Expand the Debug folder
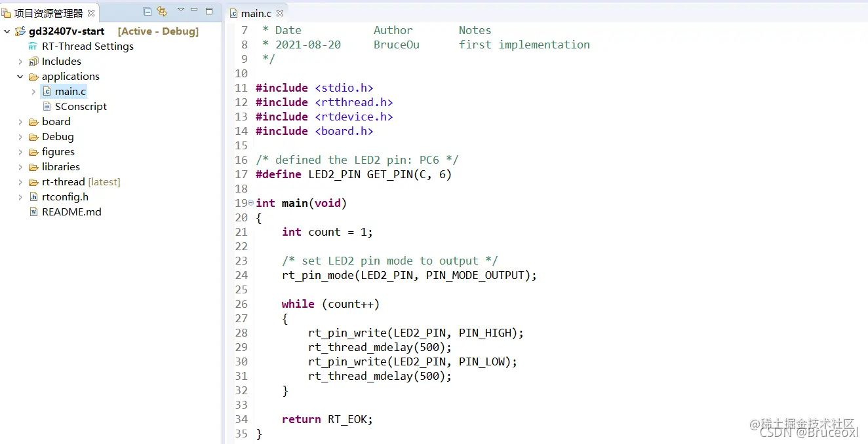The height and width of the screenshot is (444, 868). tap(20, 137)
